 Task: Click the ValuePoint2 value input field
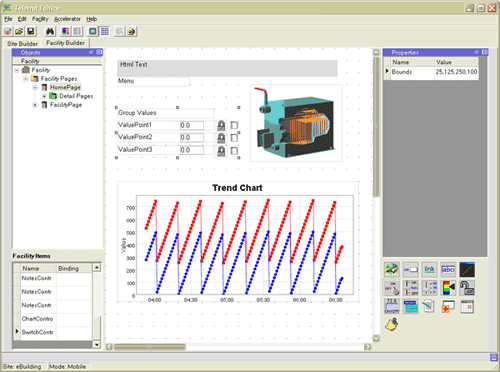[192, 138]
